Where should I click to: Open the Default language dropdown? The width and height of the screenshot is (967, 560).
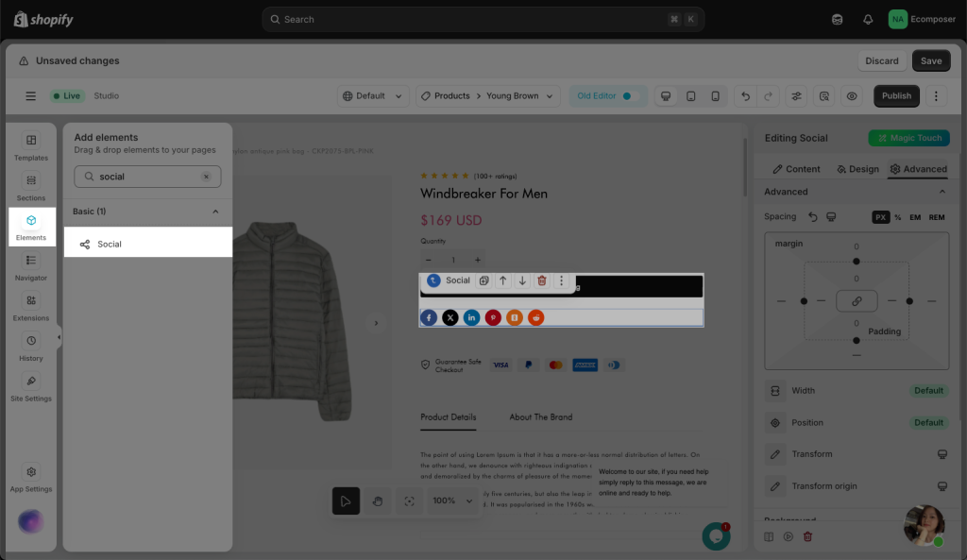373,96
